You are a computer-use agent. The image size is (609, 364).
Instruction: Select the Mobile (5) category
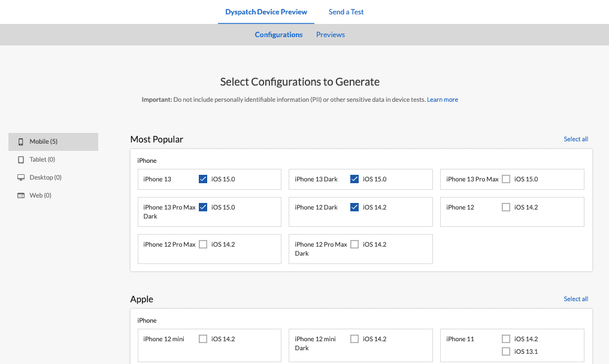[x=53, y=142]
